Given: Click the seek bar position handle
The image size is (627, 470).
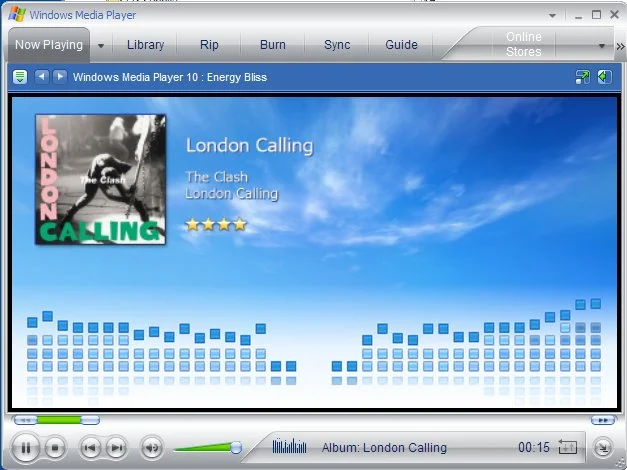Looking at the screenshot, I should click(90, 420).
